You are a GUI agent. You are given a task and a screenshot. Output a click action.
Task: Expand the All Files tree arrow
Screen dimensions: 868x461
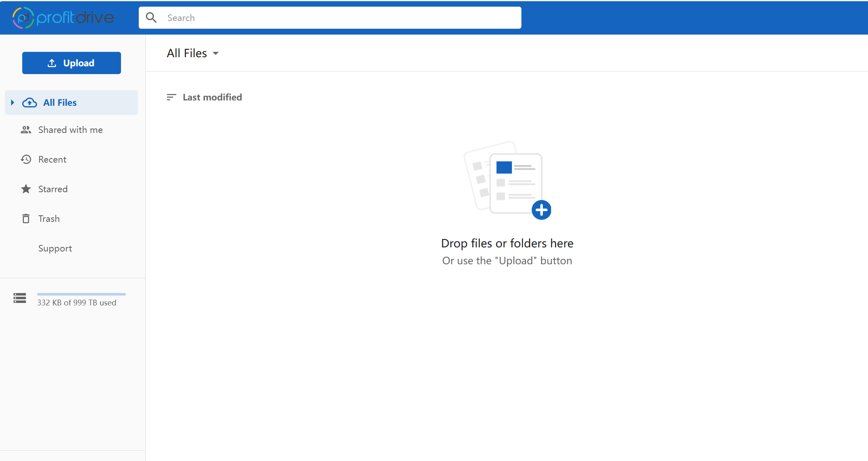[13, 102]
